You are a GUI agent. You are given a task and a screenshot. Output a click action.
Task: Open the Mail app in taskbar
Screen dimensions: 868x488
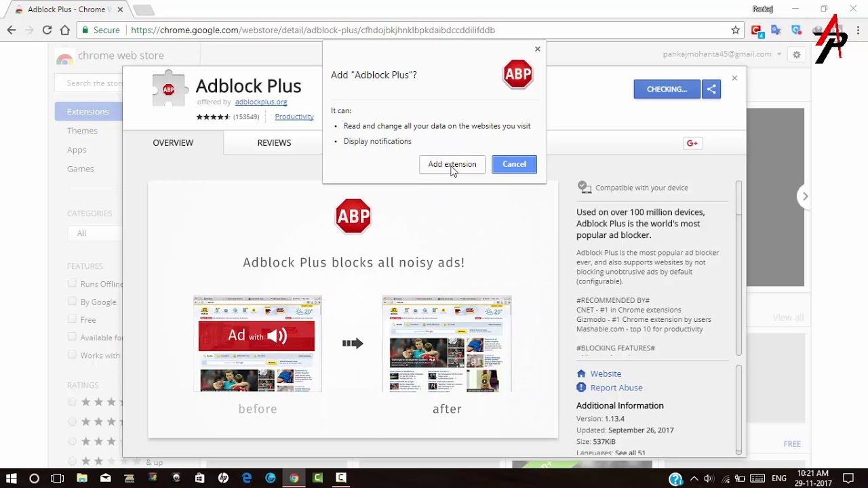tap(105, 478)
